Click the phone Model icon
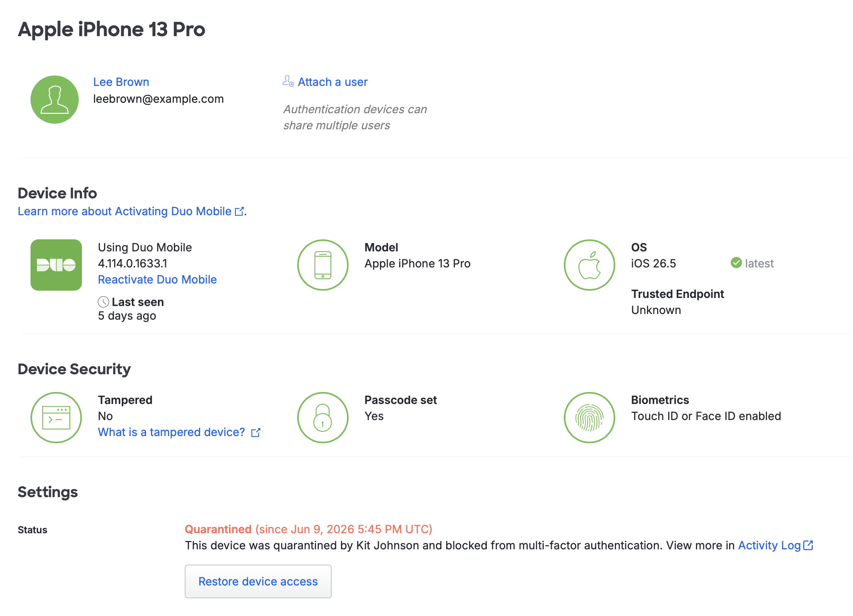Screen dimensions: 853x616 coord(323,265)
